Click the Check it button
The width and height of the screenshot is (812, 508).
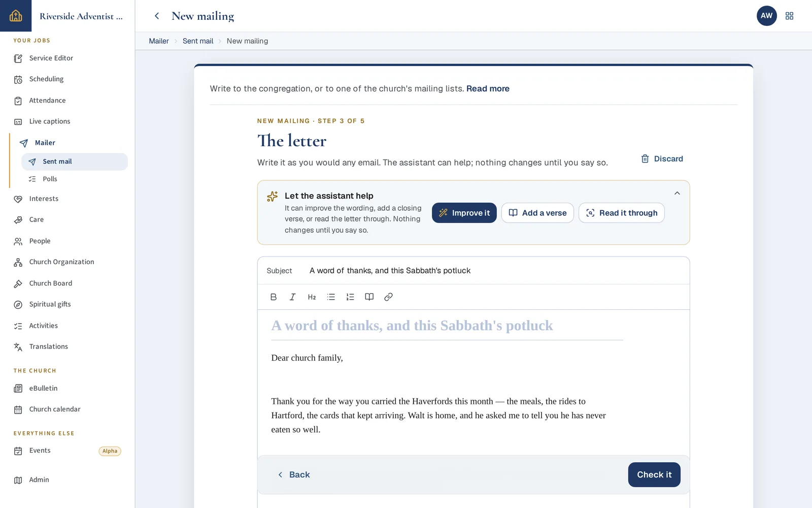point(654,474)
